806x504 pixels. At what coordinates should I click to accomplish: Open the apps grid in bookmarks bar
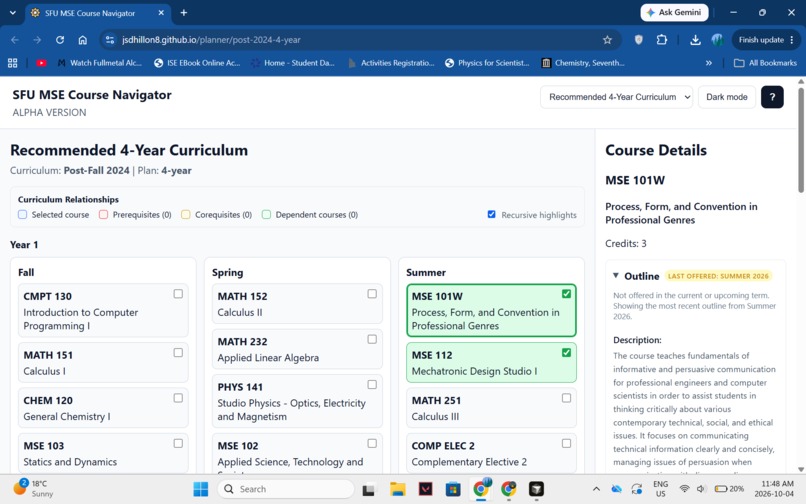pyautogui.click(x=13, y=63)
